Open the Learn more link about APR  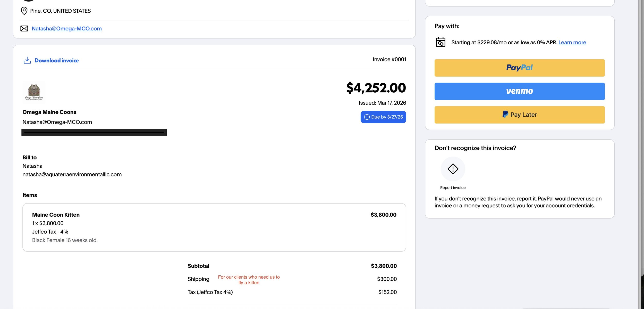click(x=572, y=43)
